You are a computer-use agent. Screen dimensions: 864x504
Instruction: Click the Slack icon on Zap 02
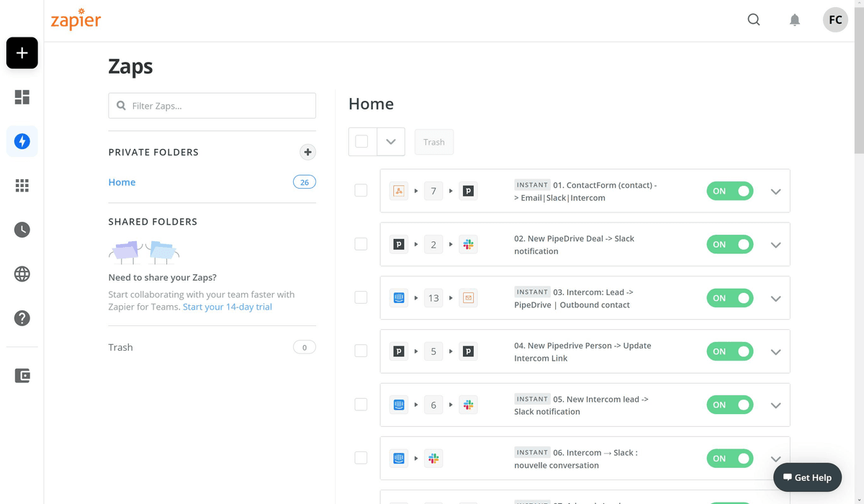pos(468,244)
